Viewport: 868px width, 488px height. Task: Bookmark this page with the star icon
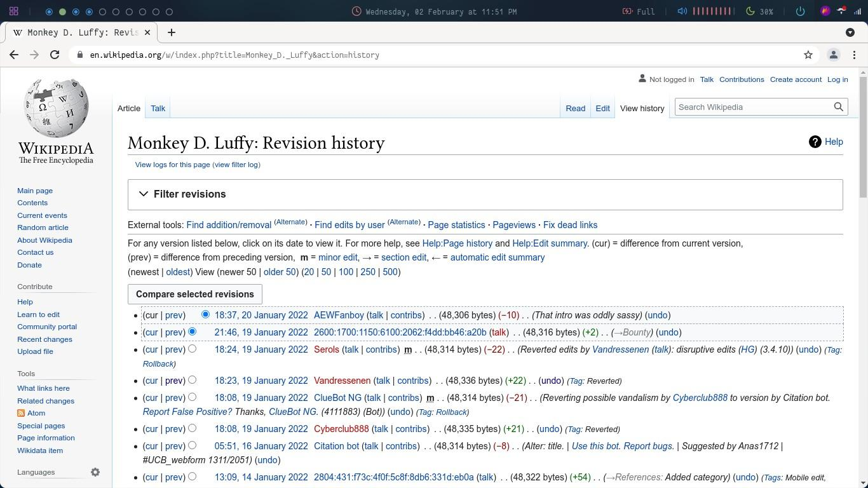(x=808, y=55)
